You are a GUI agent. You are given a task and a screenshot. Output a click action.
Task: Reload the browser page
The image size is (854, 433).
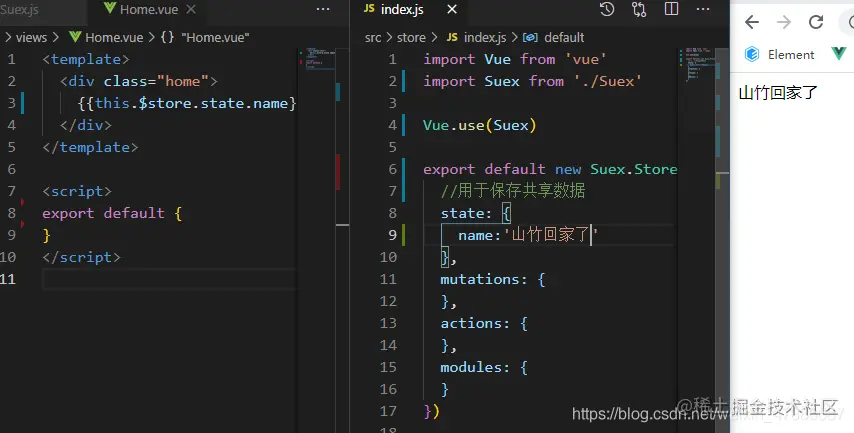[x=816, y=22]
